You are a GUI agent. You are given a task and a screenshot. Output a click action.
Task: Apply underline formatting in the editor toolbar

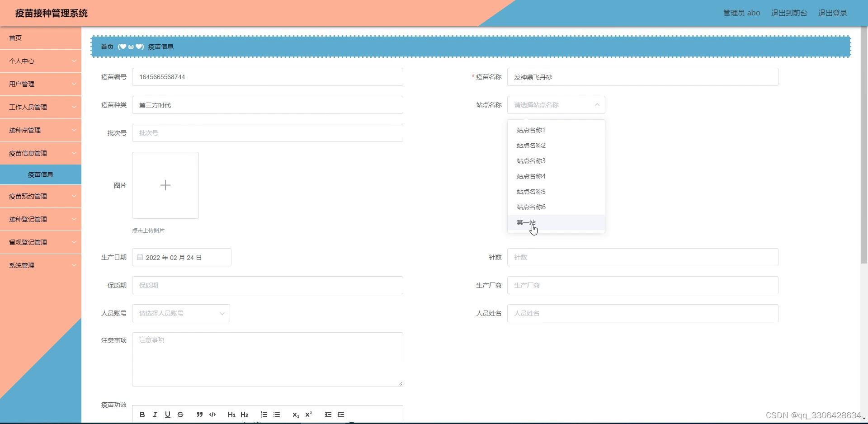[168, 415]
